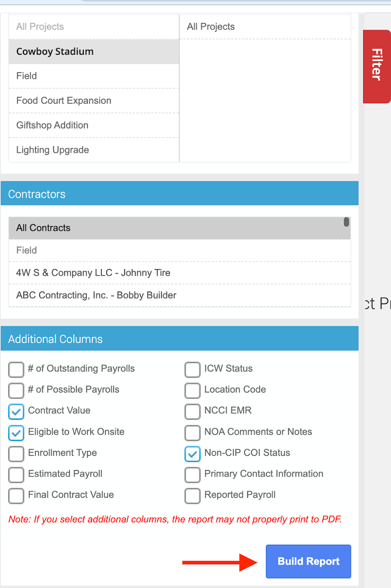Click the Build Report button
The width and height of the screenshot is (391, 588).
pyautogui.click(x=308, y=561)
